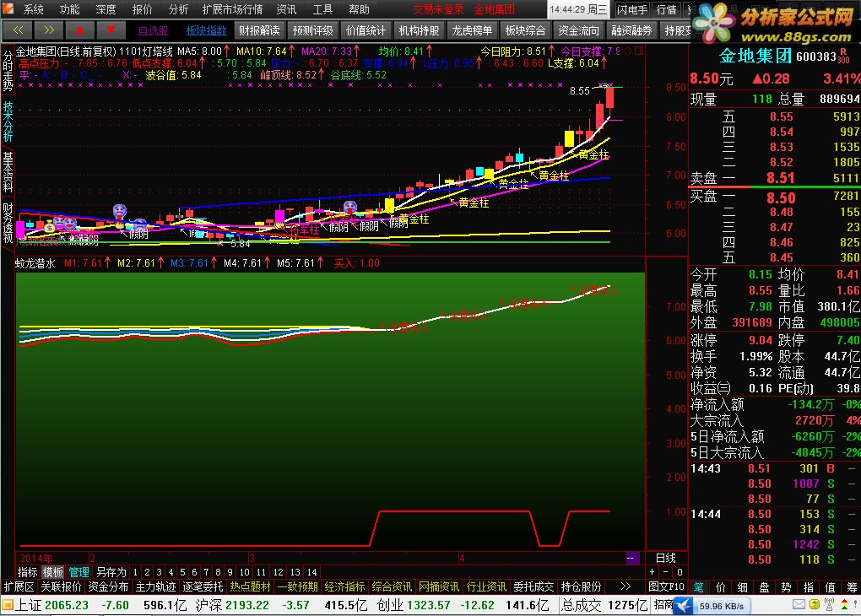Zoom in chart with the '+' button

[x=653, y=572]
